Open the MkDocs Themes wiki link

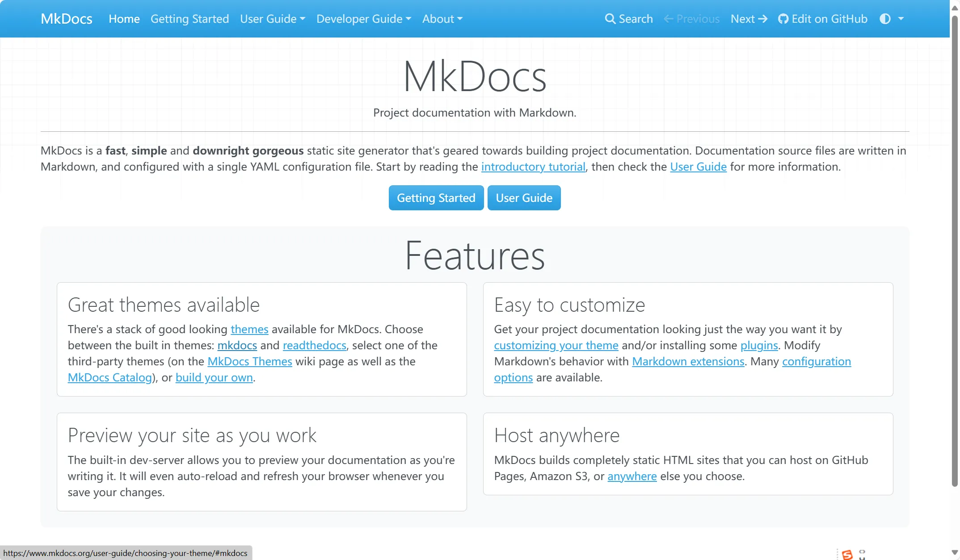[x=250, y=362]
